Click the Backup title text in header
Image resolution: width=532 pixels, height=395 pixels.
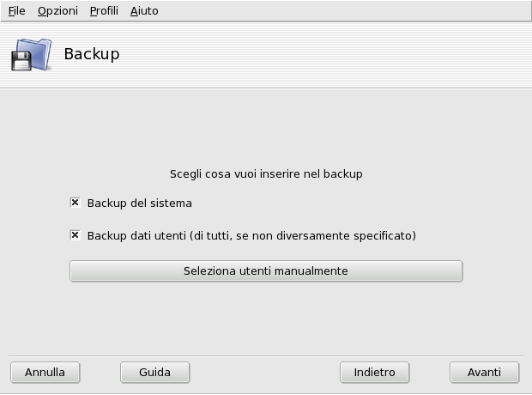click(92, 54)
